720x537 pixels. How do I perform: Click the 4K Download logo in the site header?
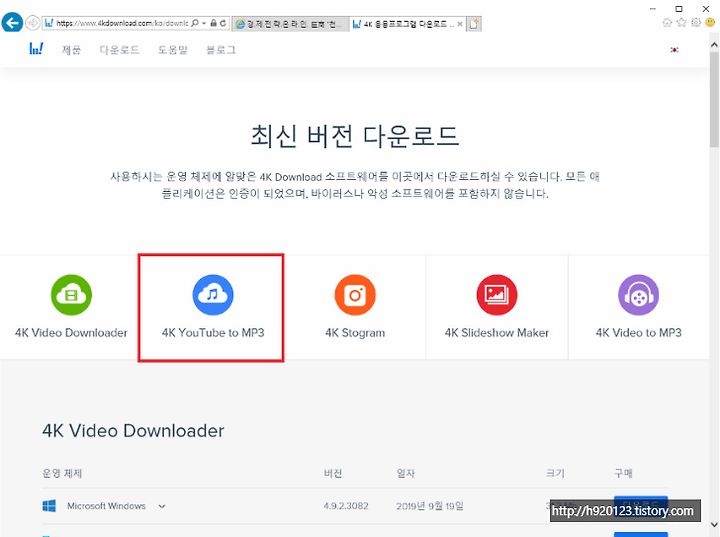36,49
